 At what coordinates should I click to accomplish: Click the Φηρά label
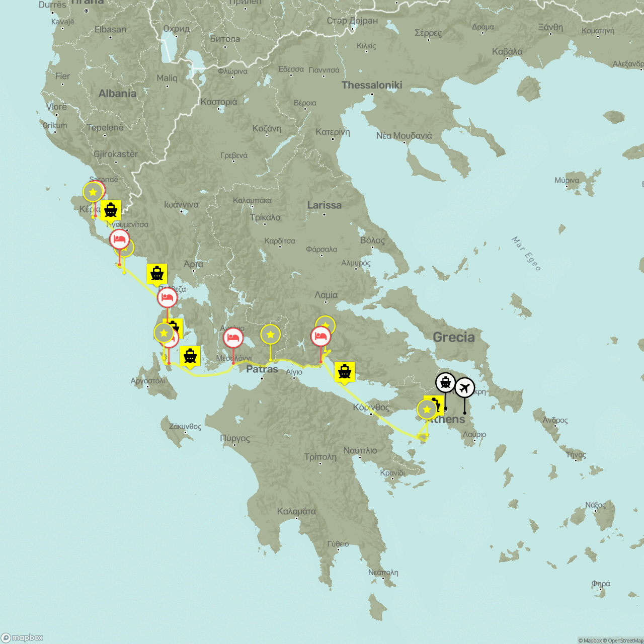[601, 584]
